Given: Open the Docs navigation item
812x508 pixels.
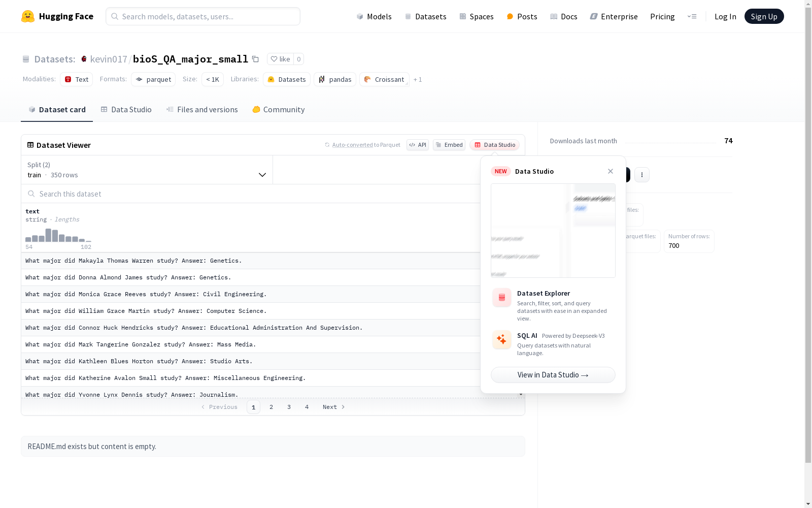Looking at the screenshot, I should [563, 16].
